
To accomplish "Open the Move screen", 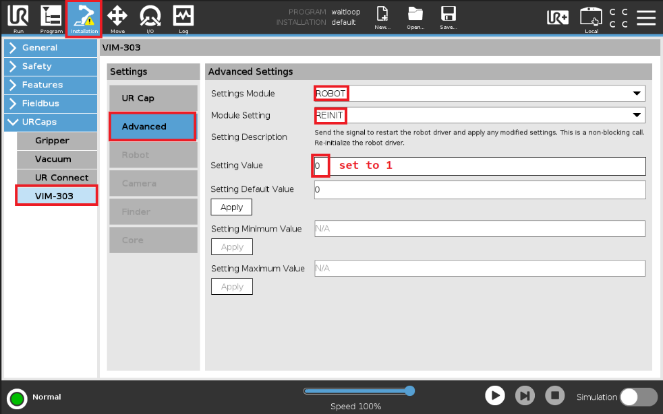I will 117,18.
